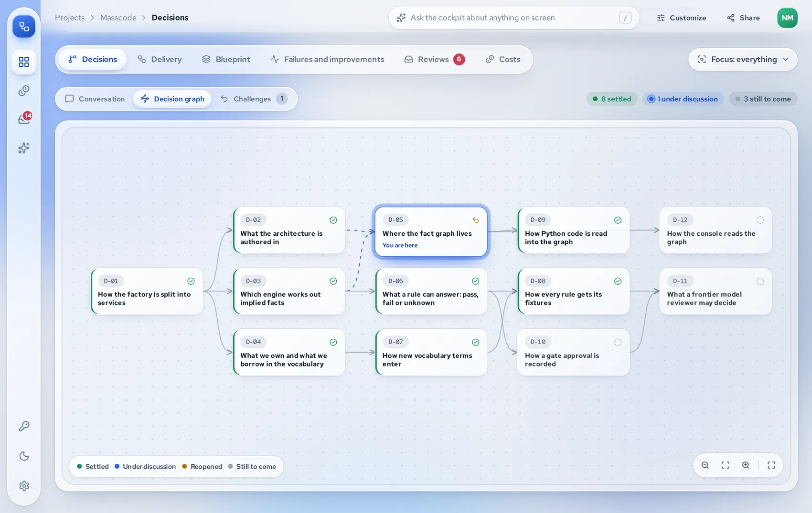This screenshot has height=513, width=812.
Task: Click the settled check on D-09 card
Action: pyautogui.click(x=618, y=220)
